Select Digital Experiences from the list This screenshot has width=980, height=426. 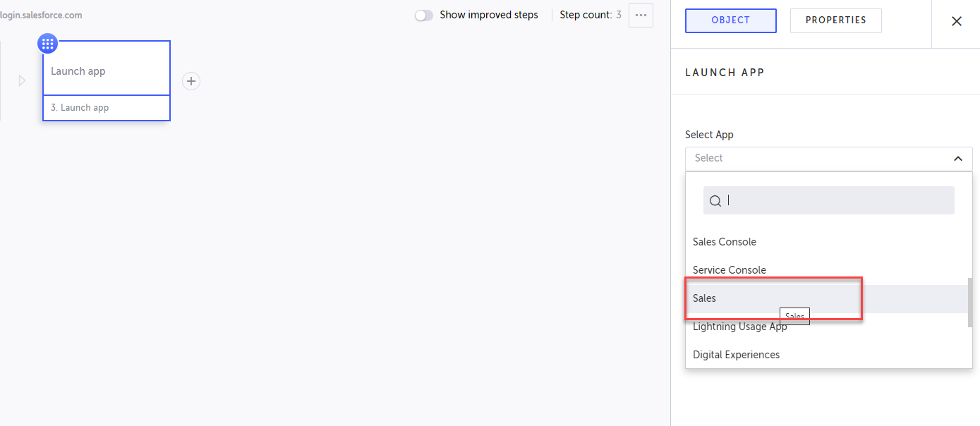click(x=737, y=355)
